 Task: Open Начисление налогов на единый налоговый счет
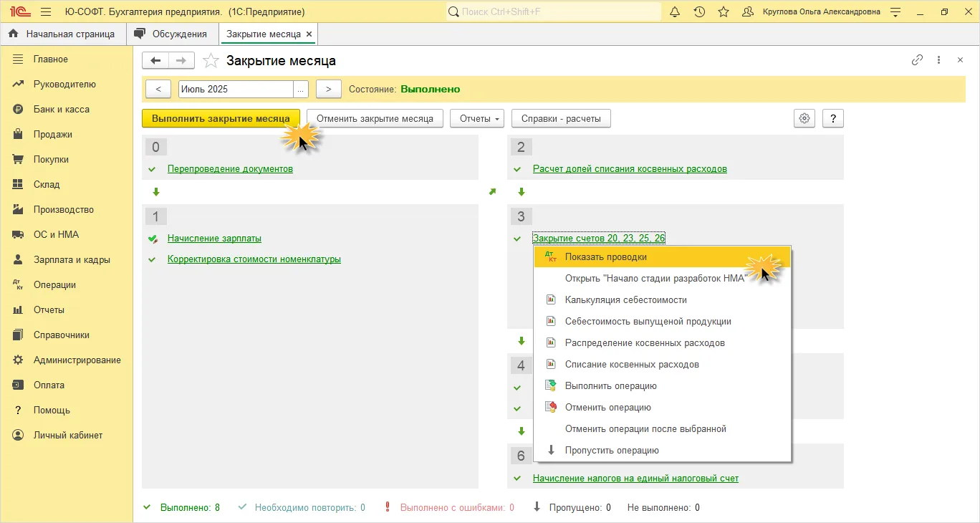click(x=635, y=479)
